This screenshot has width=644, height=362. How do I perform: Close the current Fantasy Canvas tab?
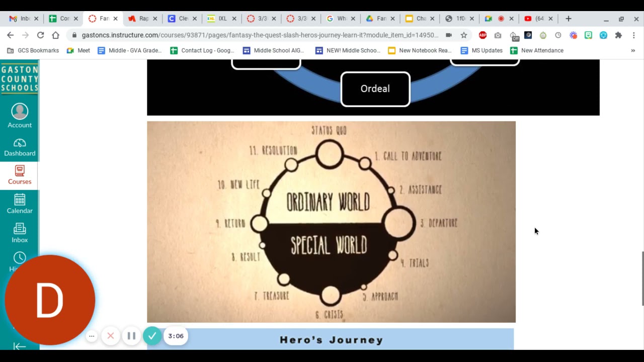coord(115,19)
